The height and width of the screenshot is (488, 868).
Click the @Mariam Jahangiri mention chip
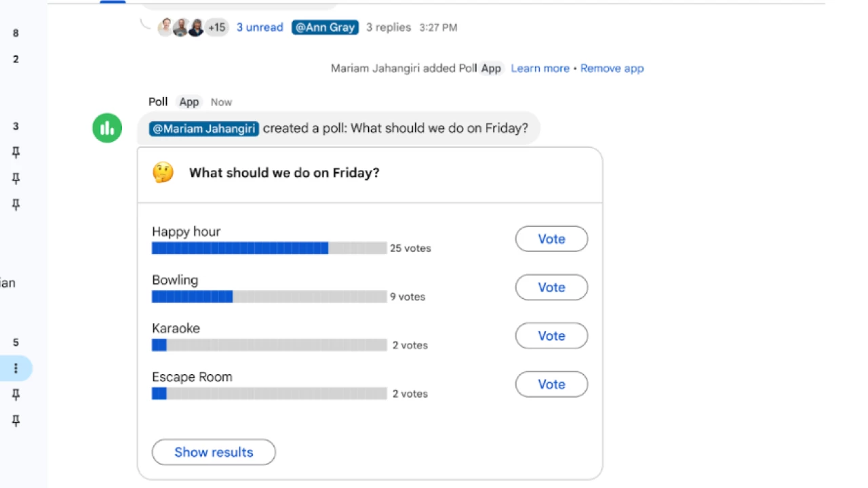tap(204, 128)
